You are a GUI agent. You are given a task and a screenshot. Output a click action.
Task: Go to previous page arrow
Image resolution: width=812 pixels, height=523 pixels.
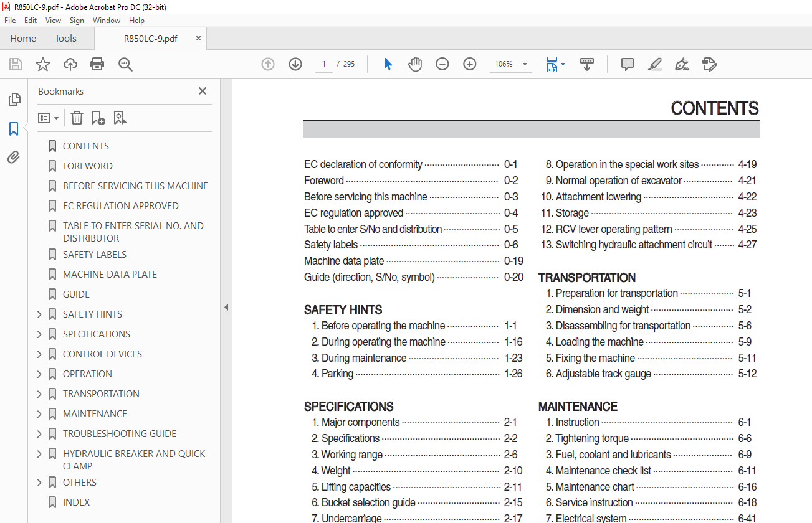pos(268,64)
